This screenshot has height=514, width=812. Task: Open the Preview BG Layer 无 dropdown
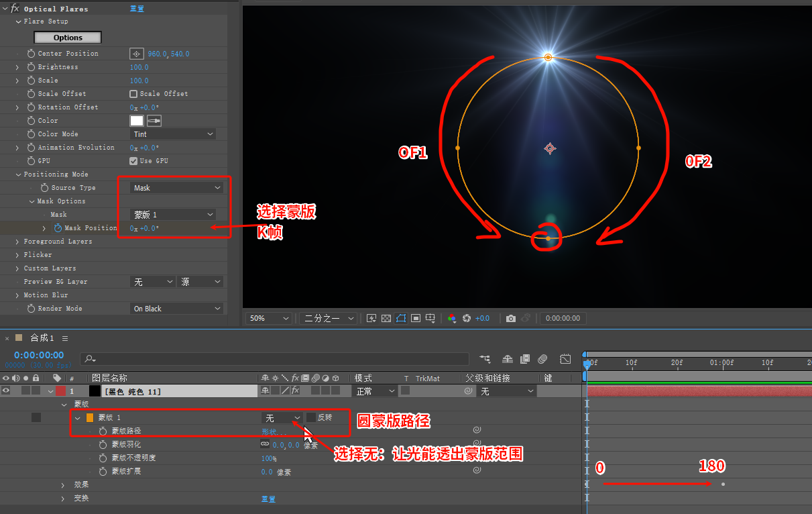click(x=152, y=282)
